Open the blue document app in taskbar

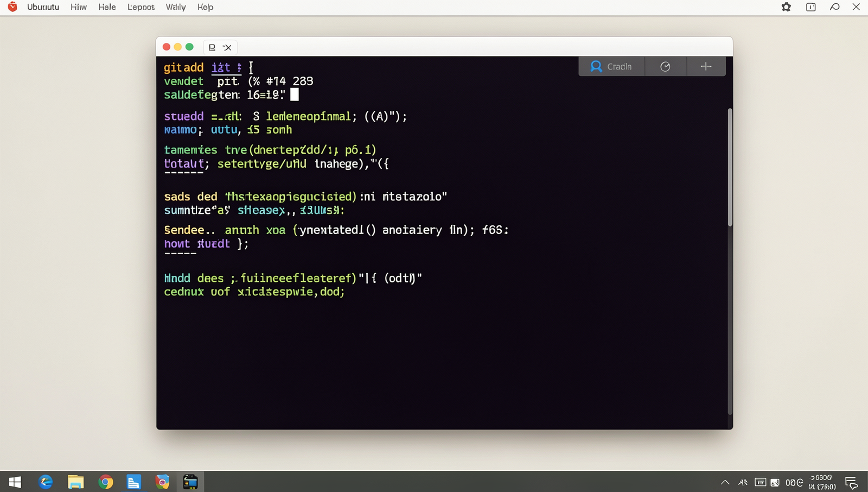133,482
